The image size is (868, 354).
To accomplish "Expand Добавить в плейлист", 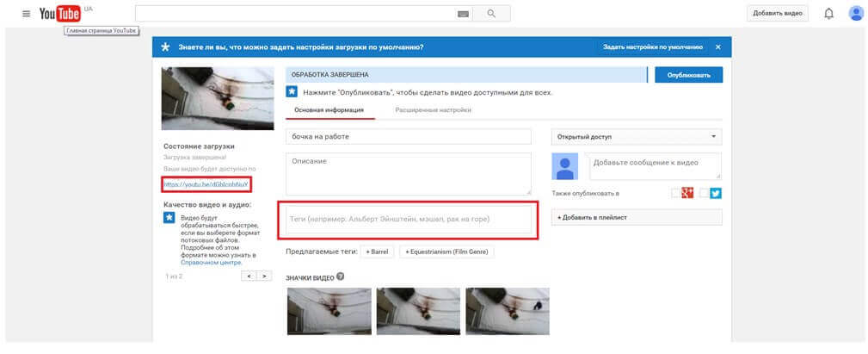I will point(636,217).
